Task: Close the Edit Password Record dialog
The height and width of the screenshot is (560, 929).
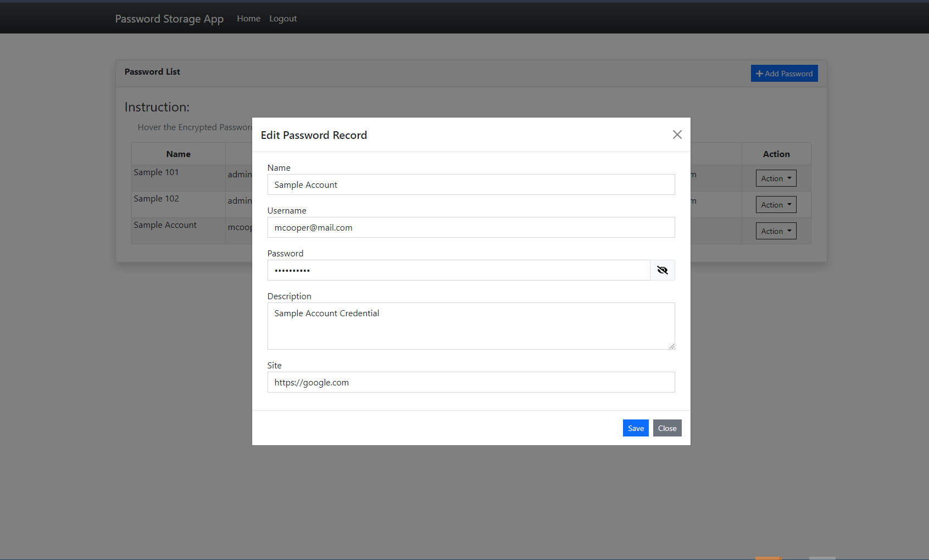Action: (x=667, y=428)
